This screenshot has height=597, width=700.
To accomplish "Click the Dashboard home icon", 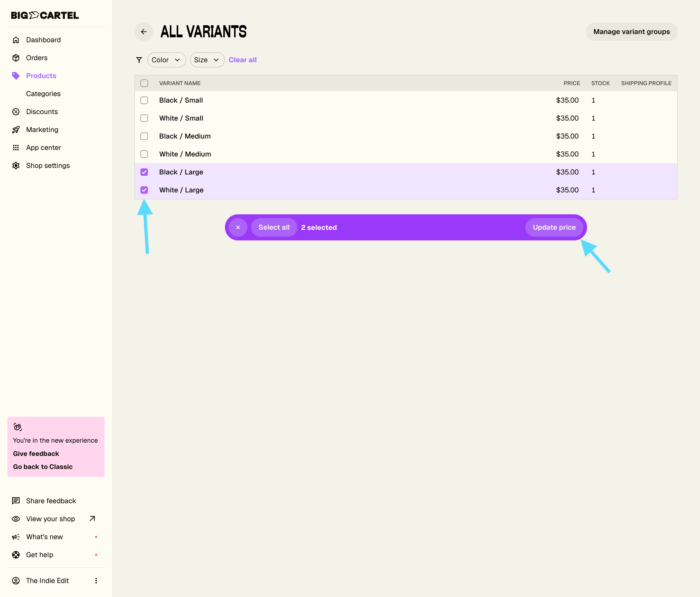I will (16, 40).
